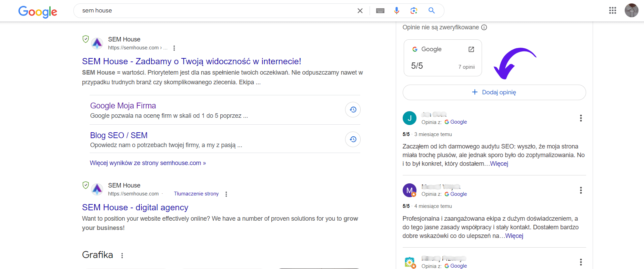Open the Google account avatar
Screen dimensions: 644x269
tap(632, 10)
